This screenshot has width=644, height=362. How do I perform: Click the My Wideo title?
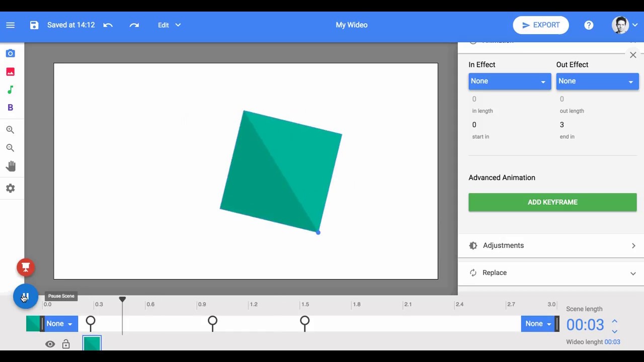[352, 25]
